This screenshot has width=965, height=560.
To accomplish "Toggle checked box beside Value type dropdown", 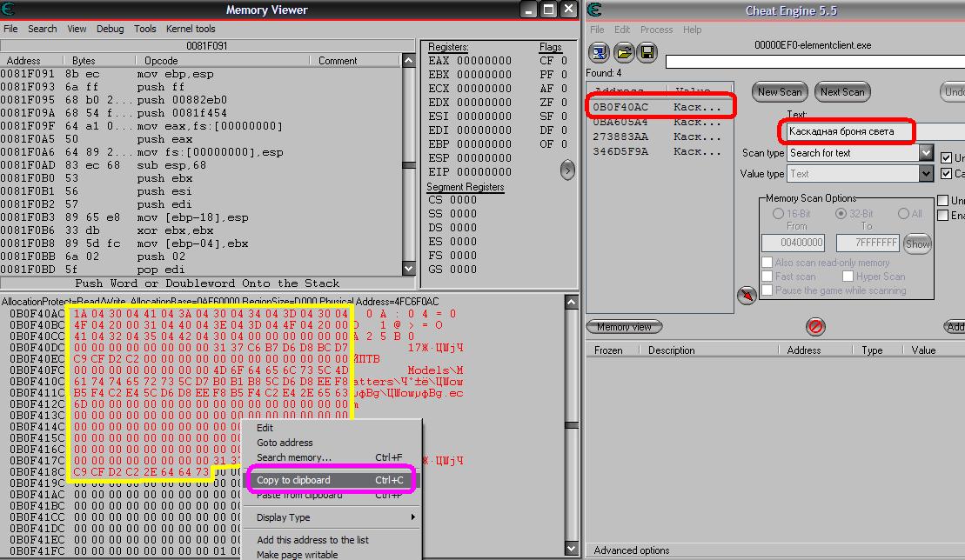I will pyautogui.click(x=947, y=174).
